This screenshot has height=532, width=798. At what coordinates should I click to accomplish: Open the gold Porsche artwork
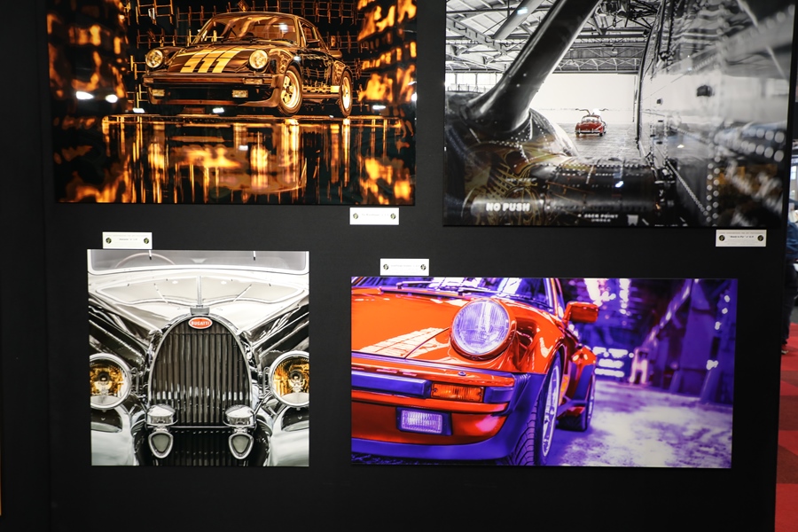pyautogui.click(x=231, y=102)
